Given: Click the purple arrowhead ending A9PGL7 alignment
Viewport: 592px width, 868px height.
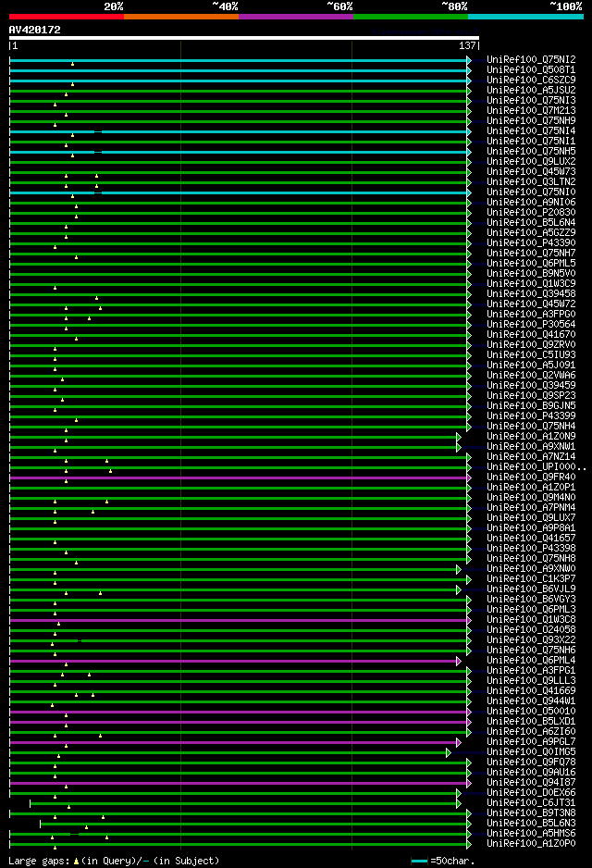Looking at the screenshot, I should pos(459,742).
